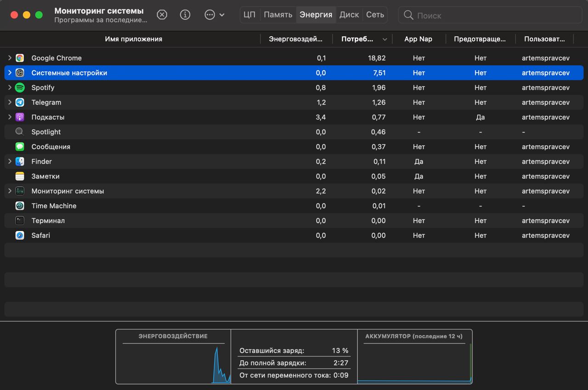Viewport: 588px width, 390px height.
Task: Click the Поиск search field
Action: pyautogui.click(x=490, y=15)
